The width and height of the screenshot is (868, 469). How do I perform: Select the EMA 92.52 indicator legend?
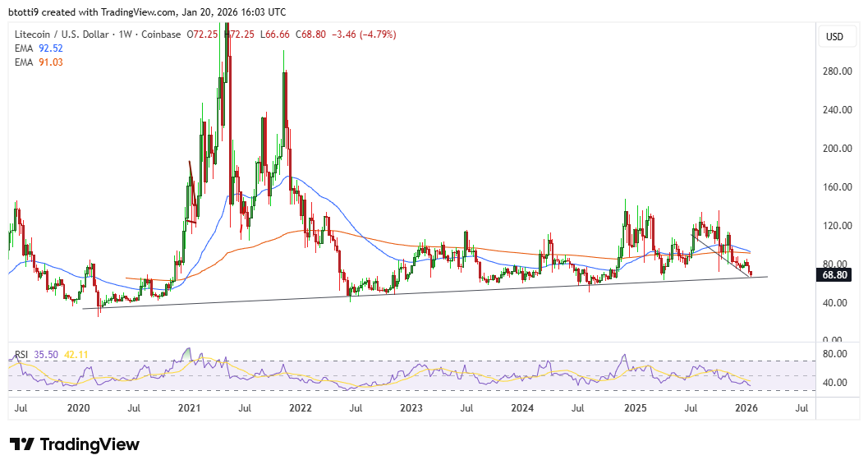click(x=39, y=48)
